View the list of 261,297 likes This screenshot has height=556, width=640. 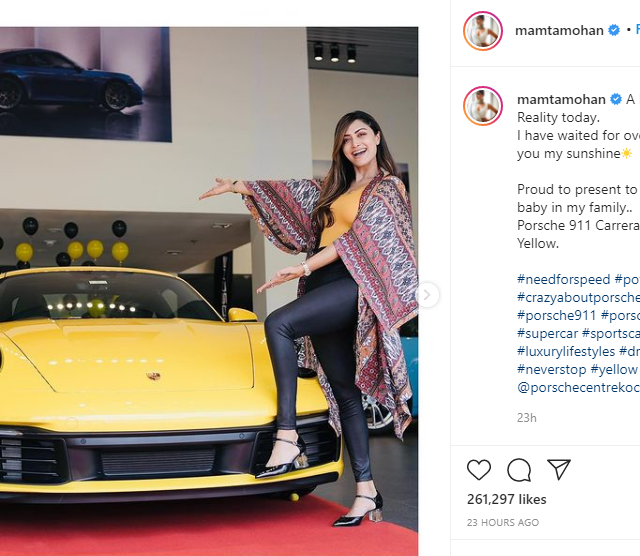(507, 499)
